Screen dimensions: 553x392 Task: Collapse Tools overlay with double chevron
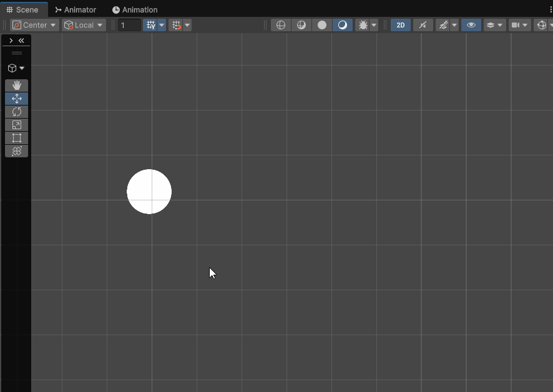(21, 41)
